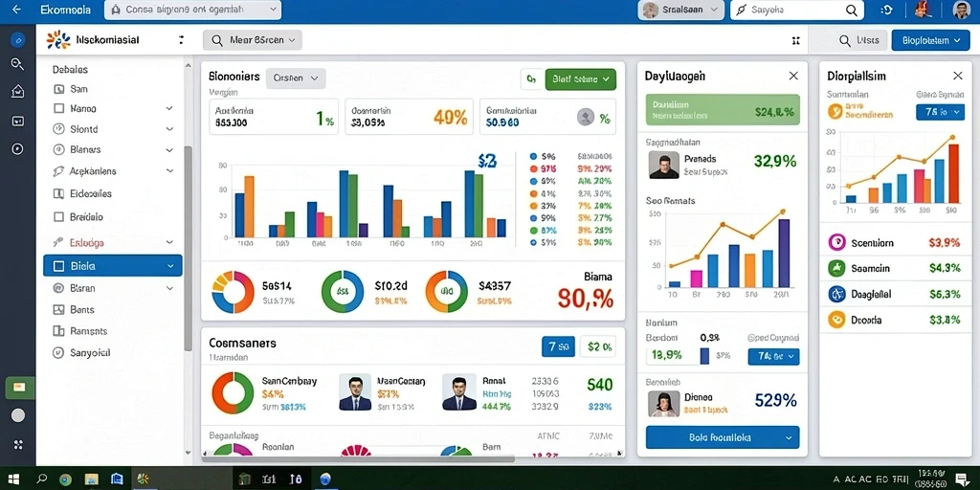
Task: Open the pink Scentiorn circle icon
Action: (x=836, y=242)
